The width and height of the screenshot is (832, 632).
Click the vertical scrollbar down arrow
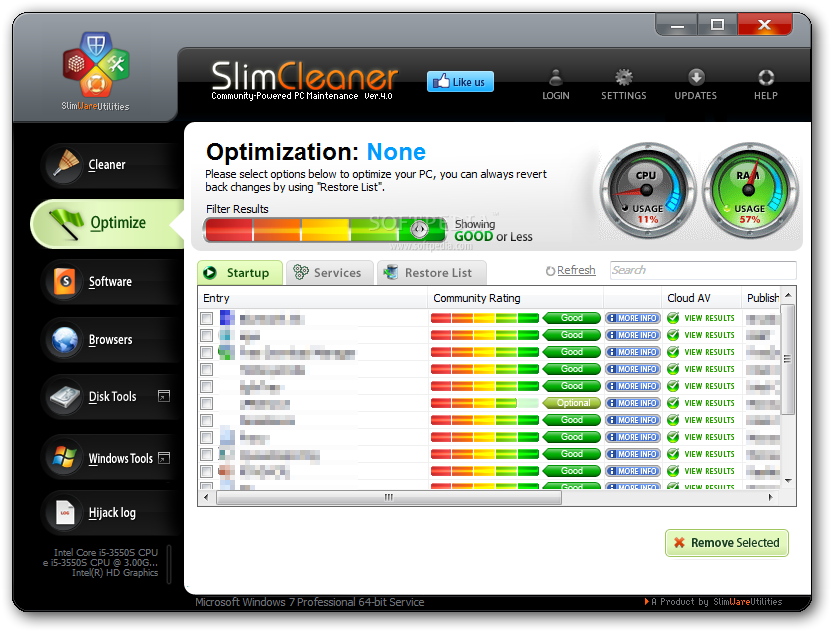click(x=788, y=481)
